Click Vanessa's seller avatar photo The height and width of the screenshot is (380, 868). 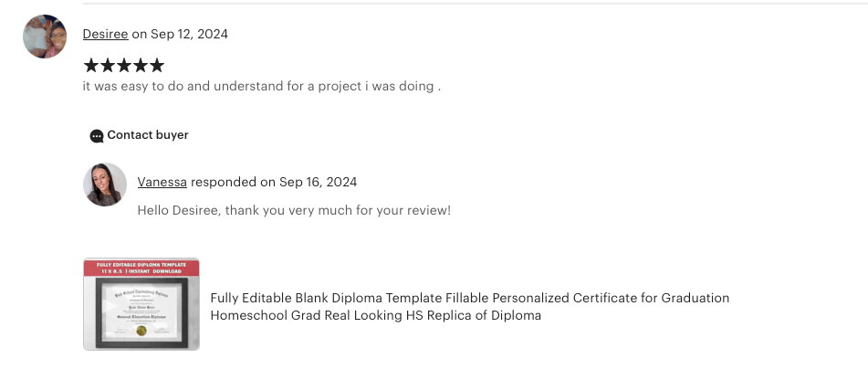coord(105,185)
